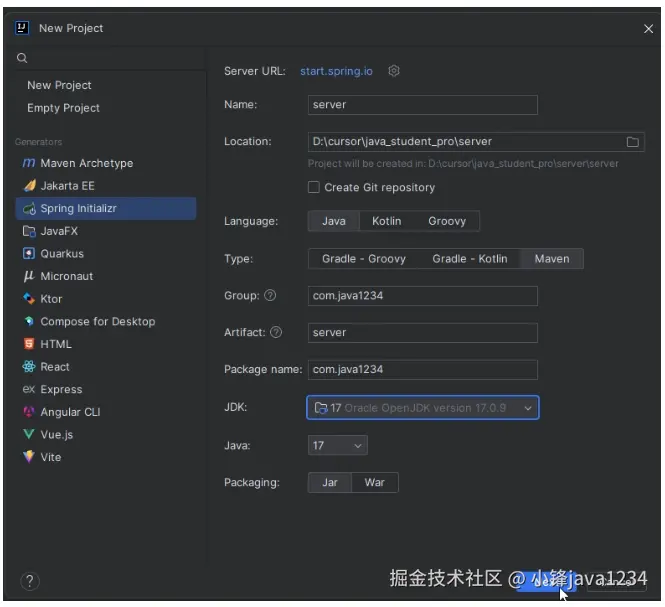Select Groovy as the language
The height and width of the screenshot is (607, 665).
tap(447, 221)
